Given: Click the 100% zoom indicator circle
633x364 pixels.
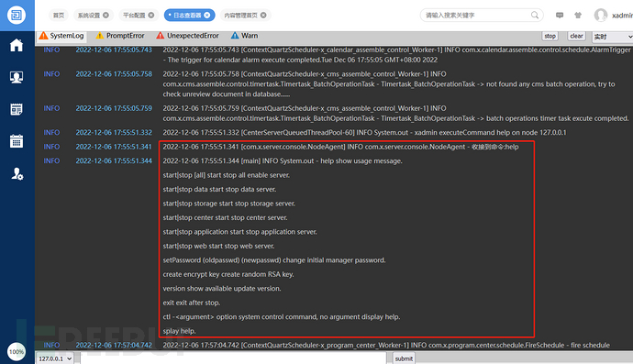Looking at the screenshot, I should tap(17, 352).
